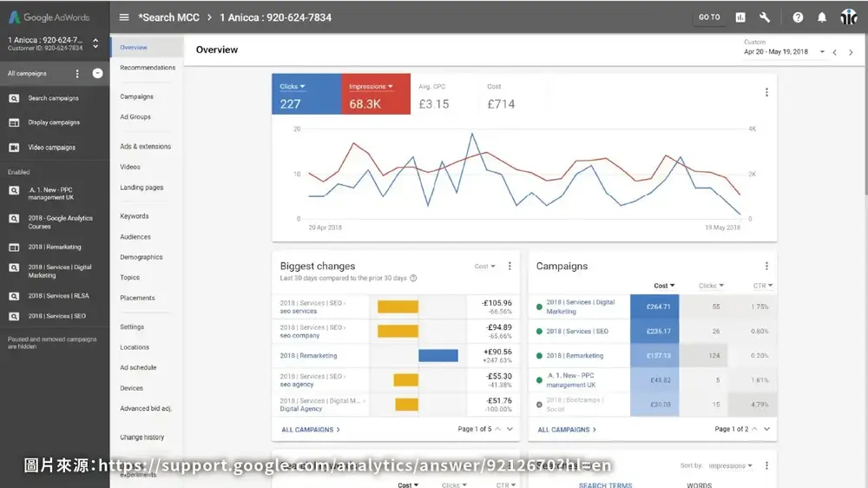
Task: Collapse the campaigns panel with round button
Action: coord(97,73)
